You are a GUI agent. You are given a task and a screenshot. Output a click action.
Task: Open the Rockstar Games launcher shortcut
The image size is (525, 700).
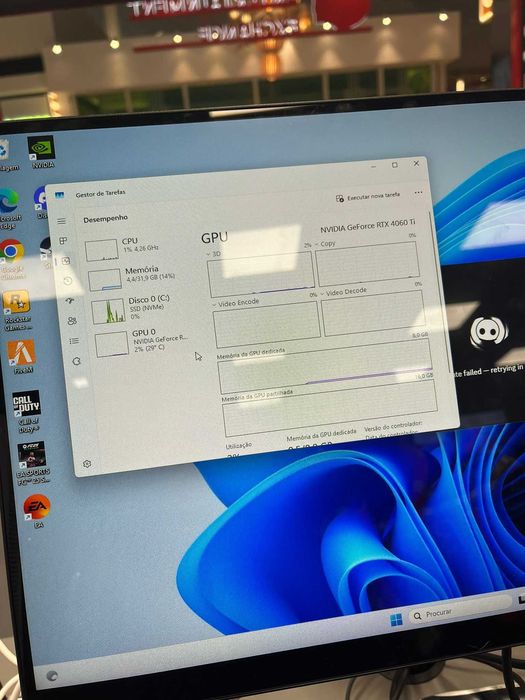coord(17,310)
